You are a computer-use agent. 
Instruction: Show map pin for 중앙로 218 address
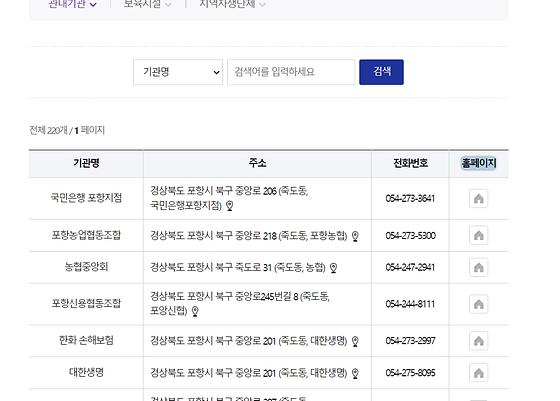(355, 236)
